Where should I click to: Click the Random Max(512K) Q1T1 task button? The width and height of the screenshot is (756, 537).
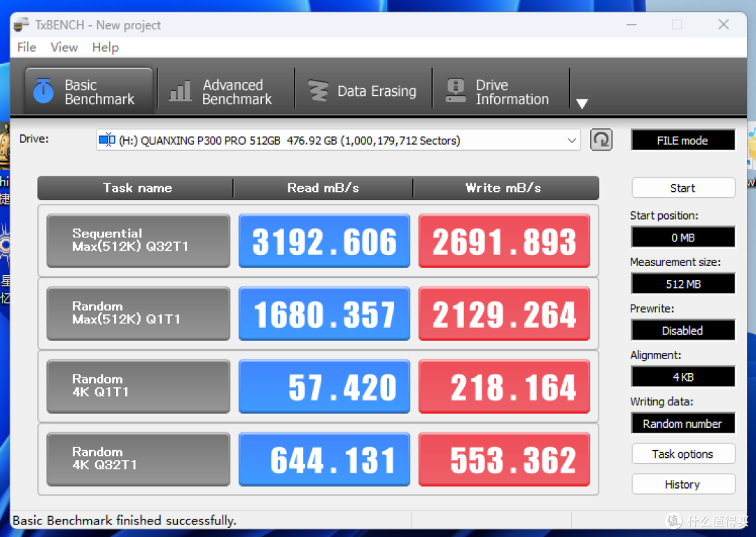pos(139,314)
